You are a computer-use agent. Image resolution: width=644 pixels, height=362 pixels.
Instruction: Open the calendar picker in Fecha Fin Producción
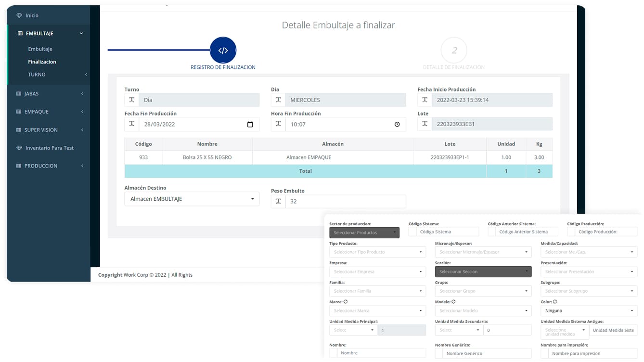coord(250,125)
